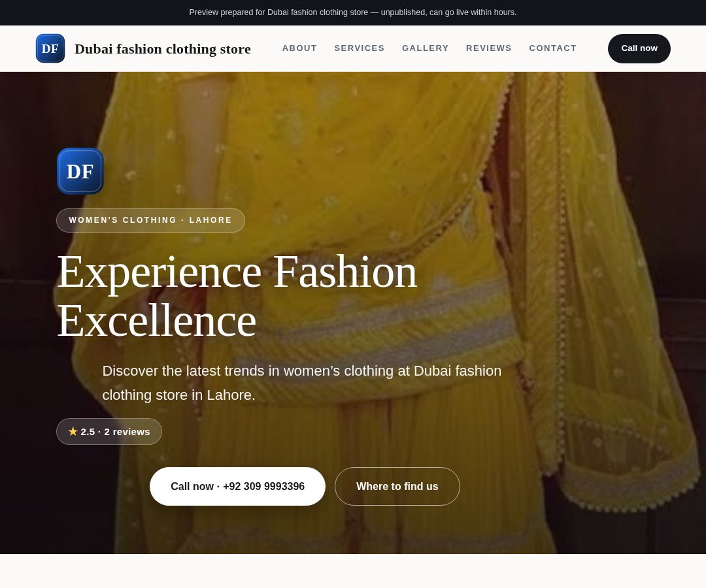Click the preview banner text at top
Screen dimensions: 706x588
tap(352, 12)
